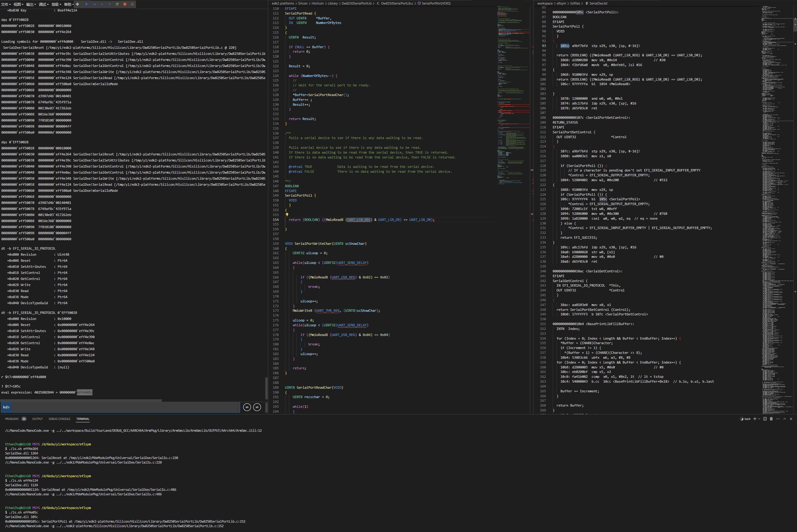The image size is (797, 532).
Task: Click the edk2-platforms breadcrumb
Action: [x=283, y=3]
